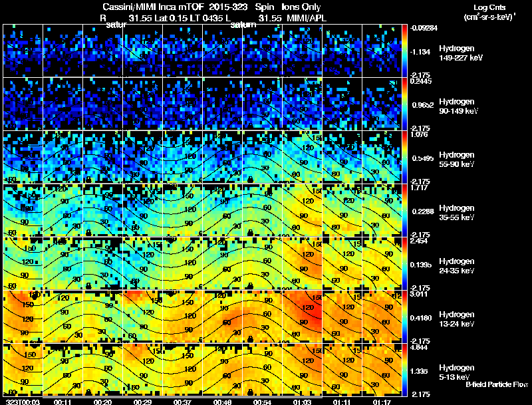Open the 01:03 panel in the 13-24 keV row

coord(302,317)
